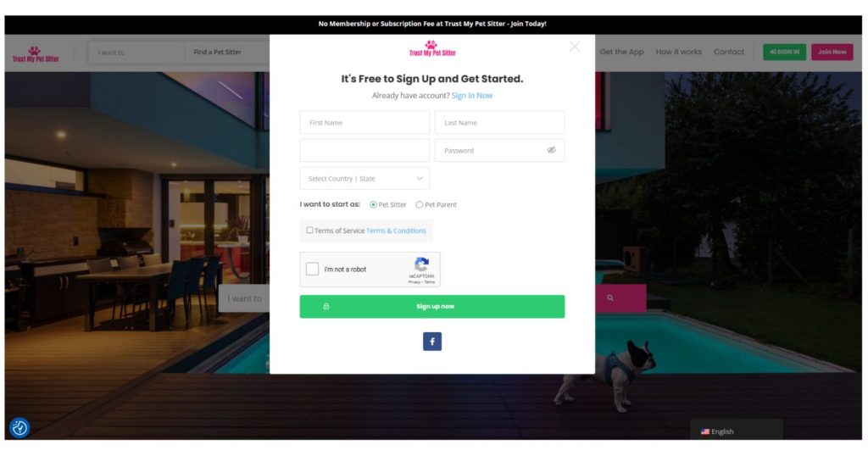Tick the I'm not a robot checkbox
The height and width of the screenshot is (456, 868).
312,269
